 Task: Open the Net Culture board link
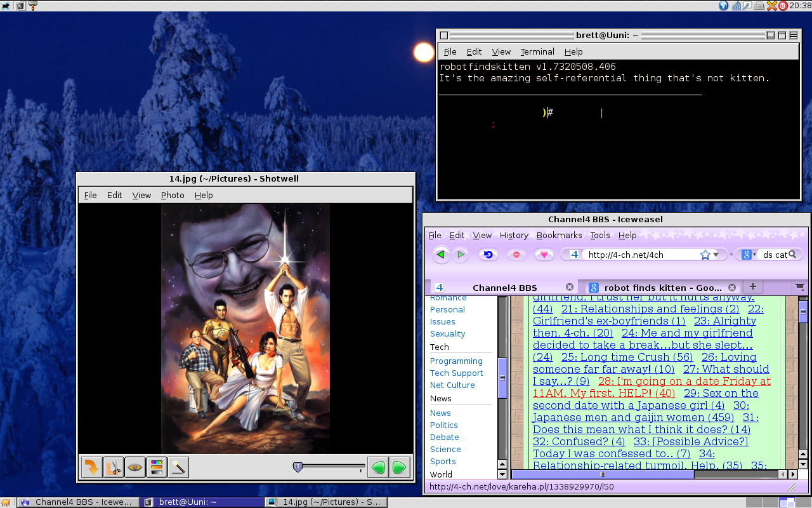[452, 385]
